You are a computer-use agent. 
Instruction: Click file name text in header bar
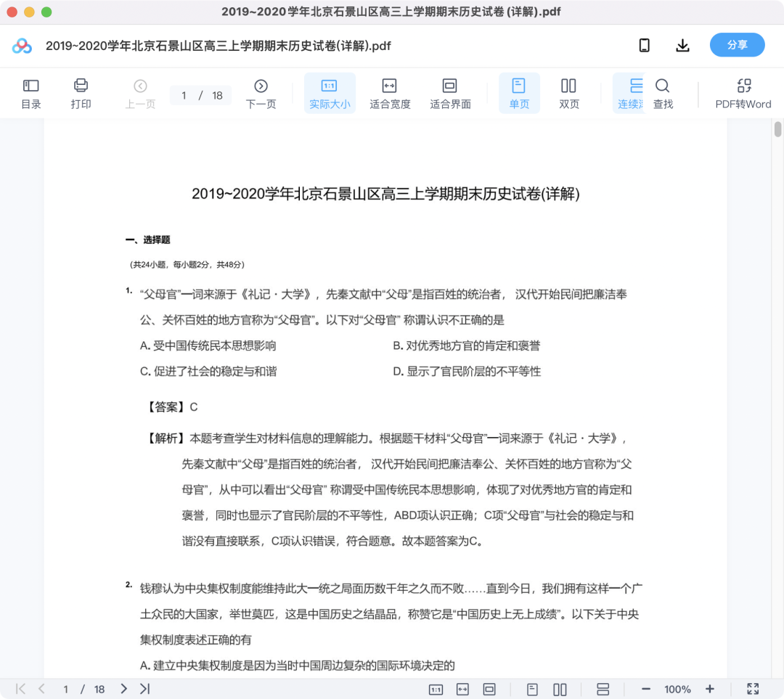[218, 46]
